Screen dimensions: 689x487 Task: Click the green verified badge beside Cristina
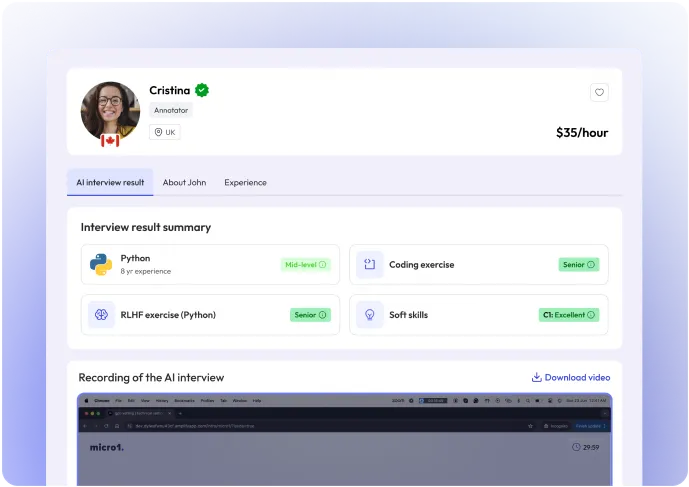202,90
